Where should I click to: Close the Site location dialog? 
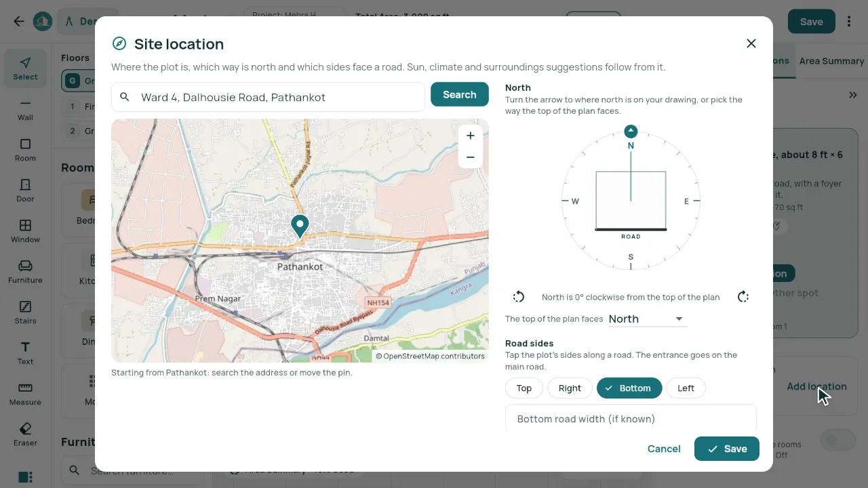pos(751,43)
